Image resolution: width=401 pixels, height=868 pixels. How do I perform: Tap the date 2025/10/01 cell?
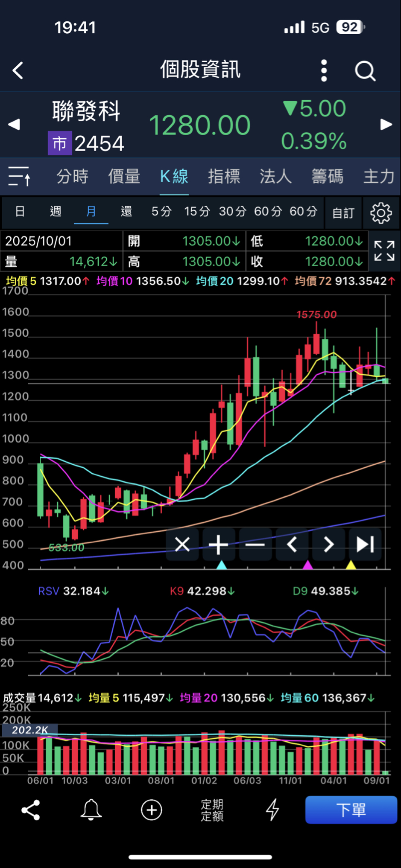coord(61,241)
